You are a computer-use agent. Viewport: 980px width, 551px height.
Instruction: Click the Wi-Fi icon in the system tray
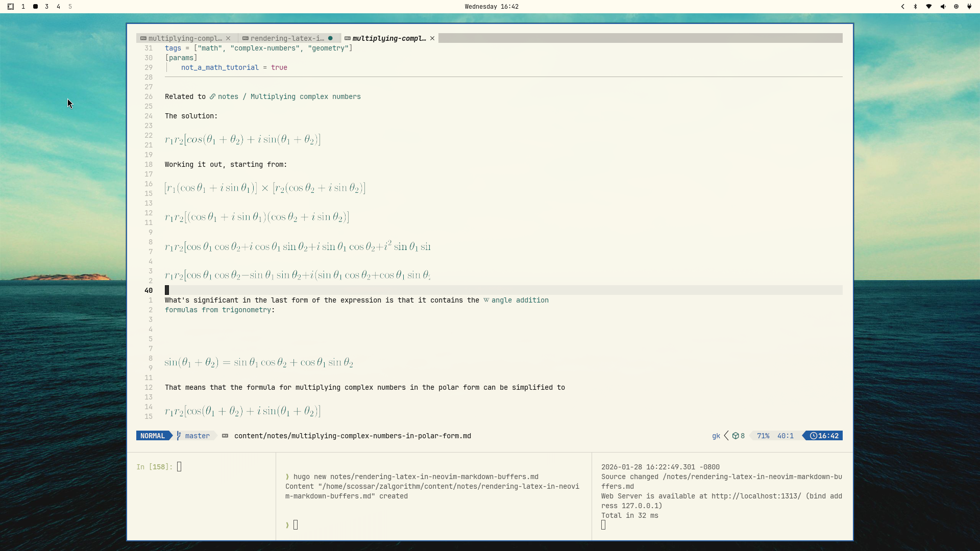pyautogui.click(x=928, y=7)
